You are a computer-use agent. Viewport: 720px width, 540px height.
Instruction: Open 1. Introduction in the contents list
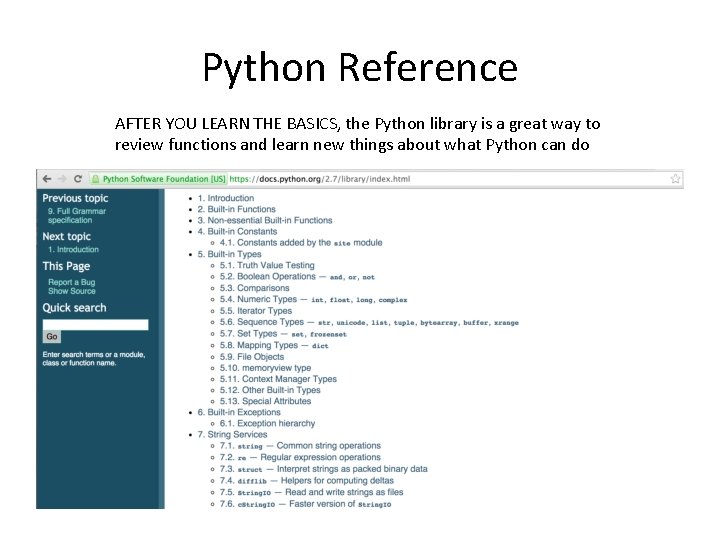pos(226,198)
